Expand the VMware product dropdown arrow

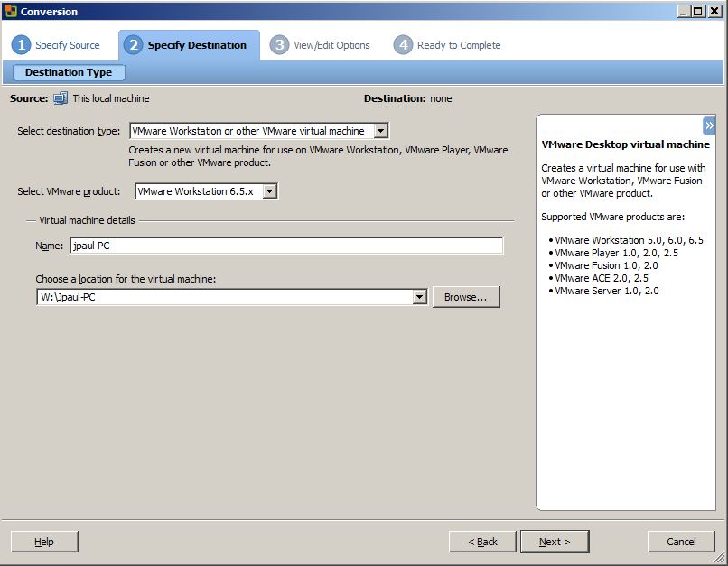(x=270, y=191)
